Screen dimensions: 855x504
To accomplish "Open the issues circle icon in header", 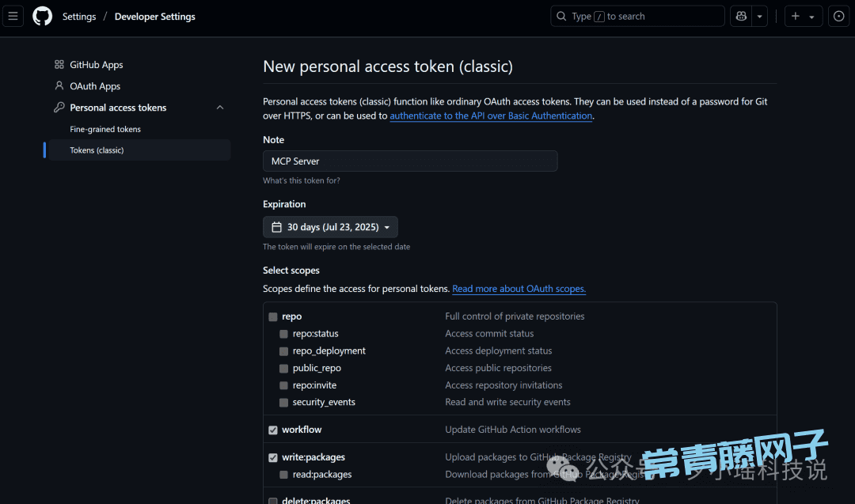I will tap(838, 17).
